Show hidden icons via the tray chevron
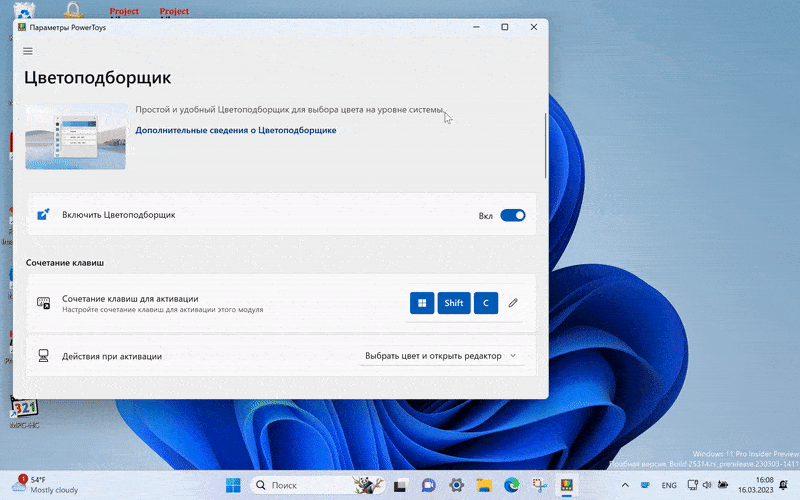Viewport: 800px width, 500px height. point(625,485)
